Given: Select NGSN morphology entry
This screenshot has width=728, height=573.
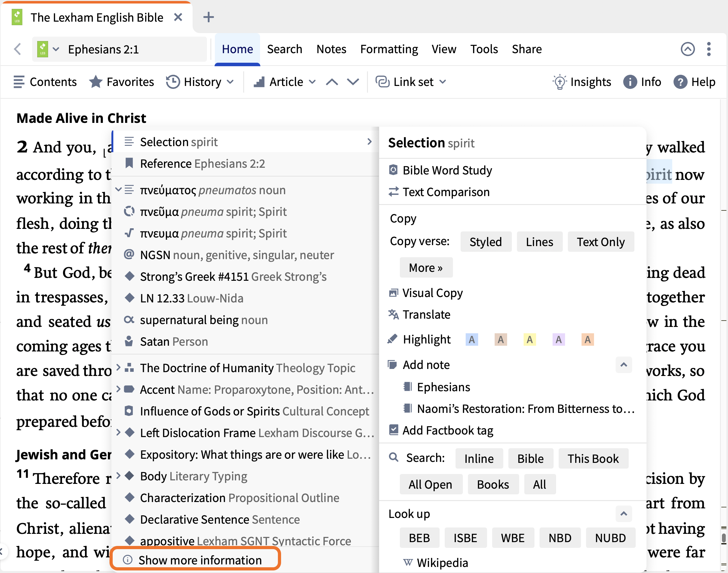Looking at the screenshot, I should [x=245, y=255].
